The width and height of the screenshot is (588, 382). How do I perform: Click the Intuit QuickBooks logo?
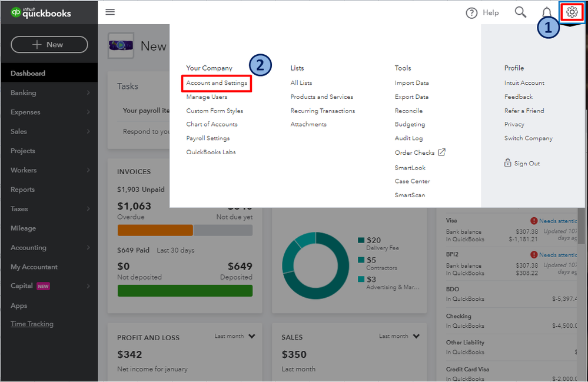click(x=41, y=11)
